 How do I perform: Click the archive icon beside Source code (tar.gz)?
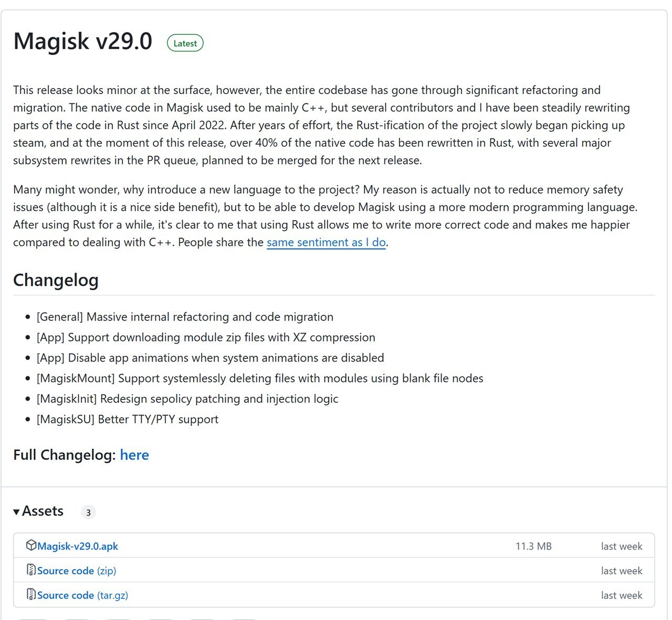click(31, 595)
